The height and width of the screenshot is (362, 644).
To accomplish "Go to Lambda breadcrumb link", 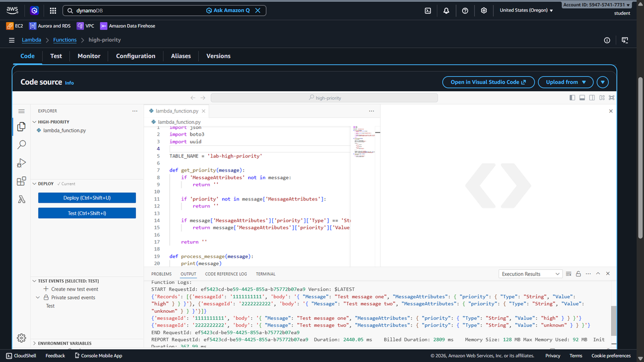I will pyautogui.click(x=31, y=40).
